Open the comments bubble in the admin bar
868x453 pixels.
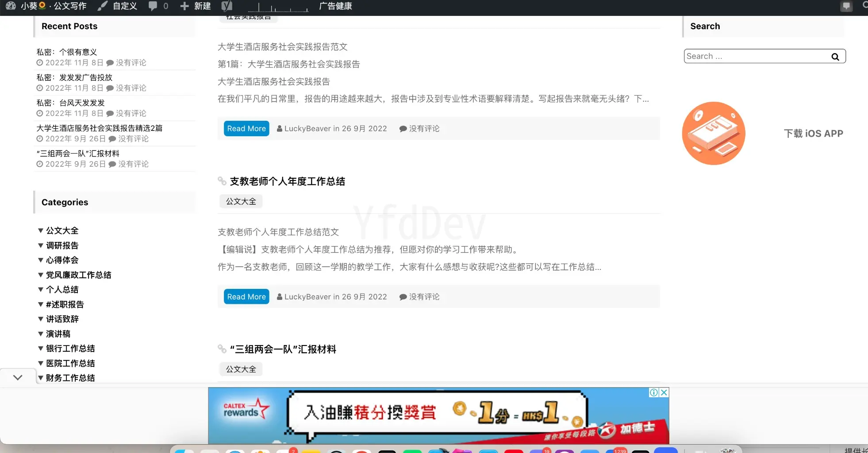[x=158, y=6]
